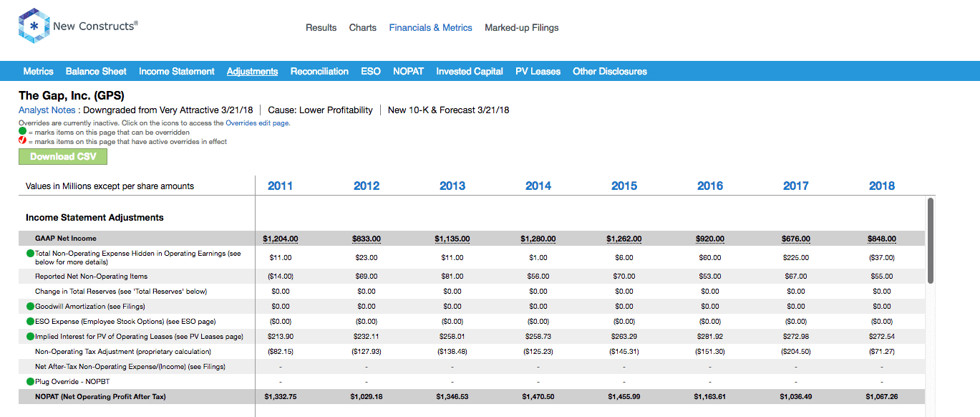Click the NOPAT (Net Operating Profit After Tax) label

tap(100, 396)
